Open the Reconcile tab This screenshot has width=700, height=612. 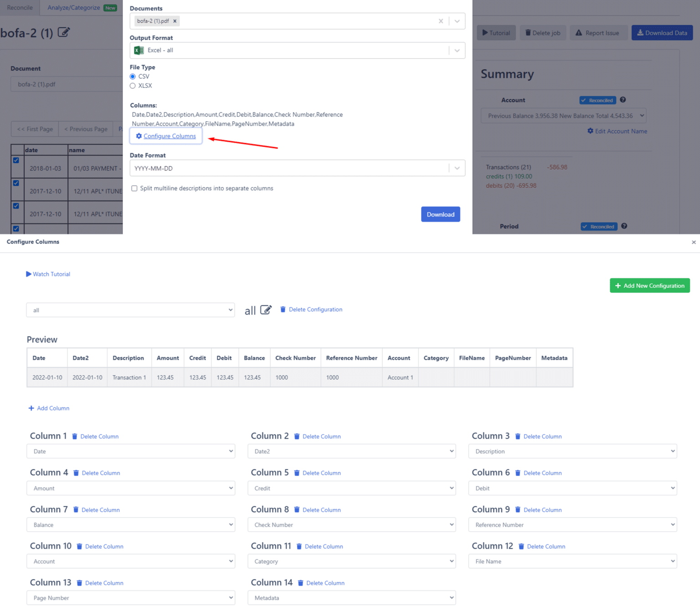click(x=20, y=8)
